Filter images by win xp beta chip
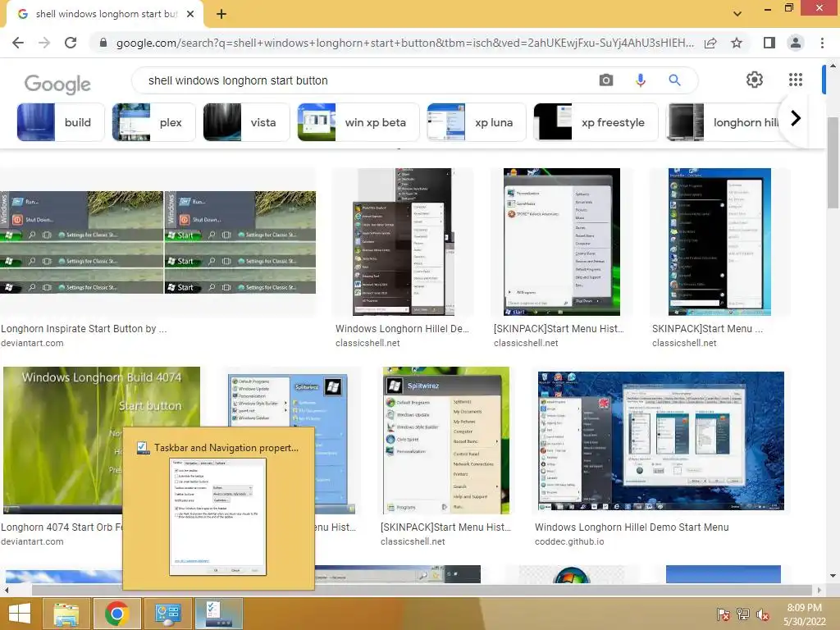This screenshot has height=630, width=840. pyautogui.click(x=358, y=122)
